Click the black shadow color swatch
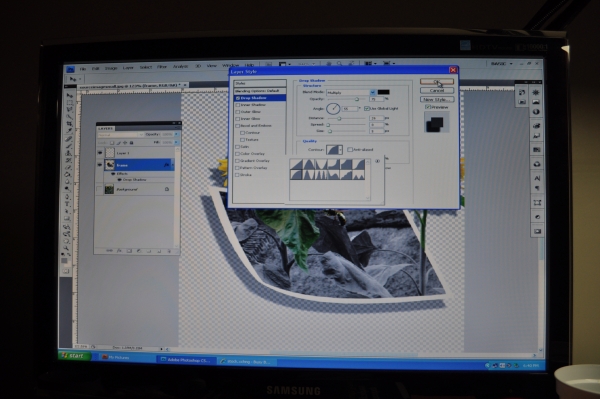This screenshot has height=399, width=600. [x=383, y=92]
